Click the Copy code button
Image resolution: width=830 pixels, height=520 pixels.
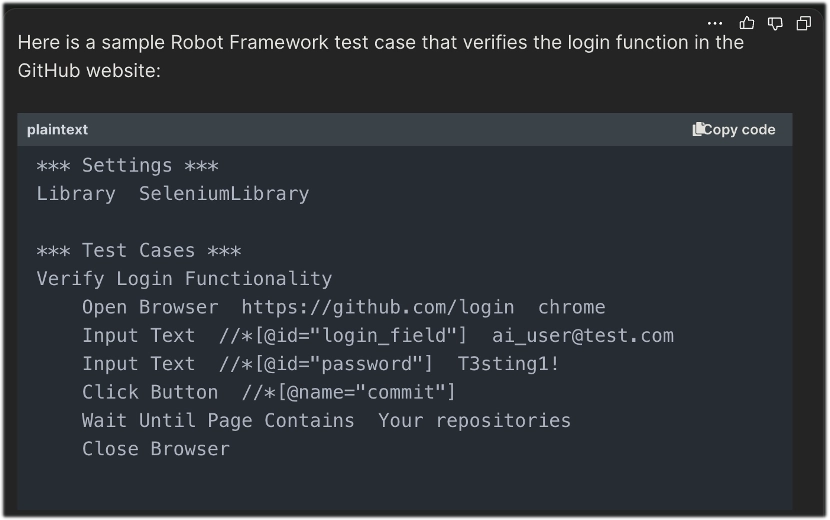click(734, 130)
